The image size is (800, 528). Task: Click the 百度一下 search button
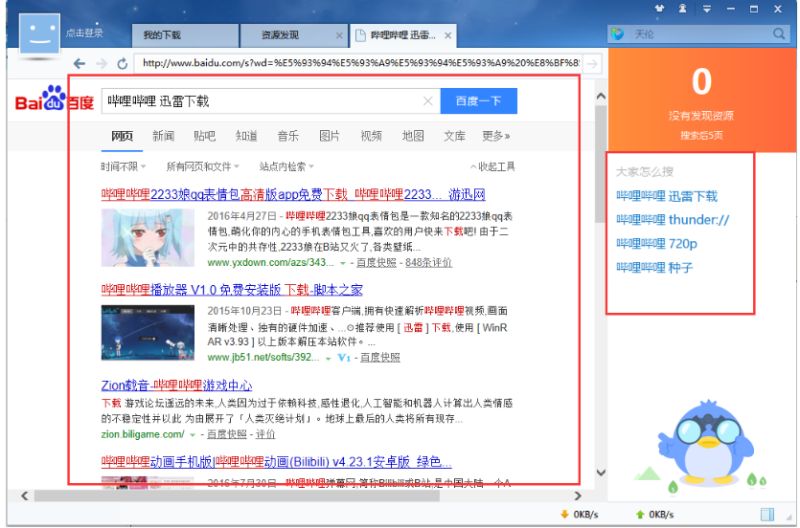coord(479,101)
